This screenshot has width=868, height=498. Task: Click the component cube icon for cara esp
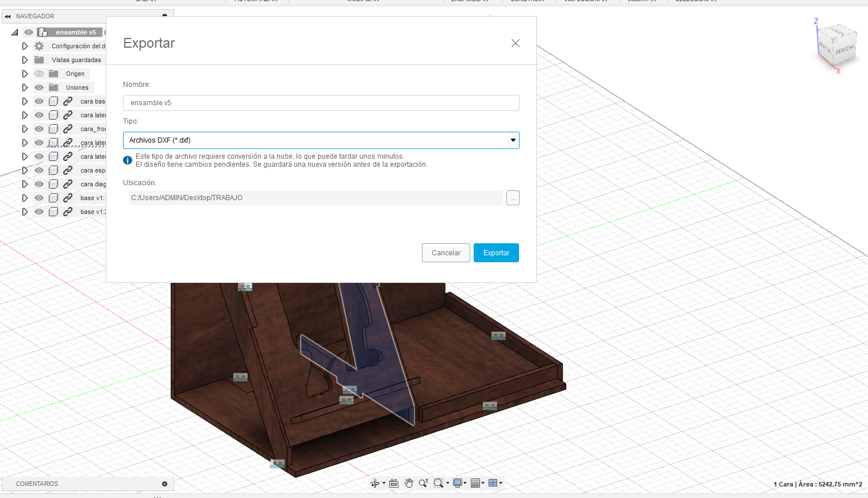(x=53, y=170)
